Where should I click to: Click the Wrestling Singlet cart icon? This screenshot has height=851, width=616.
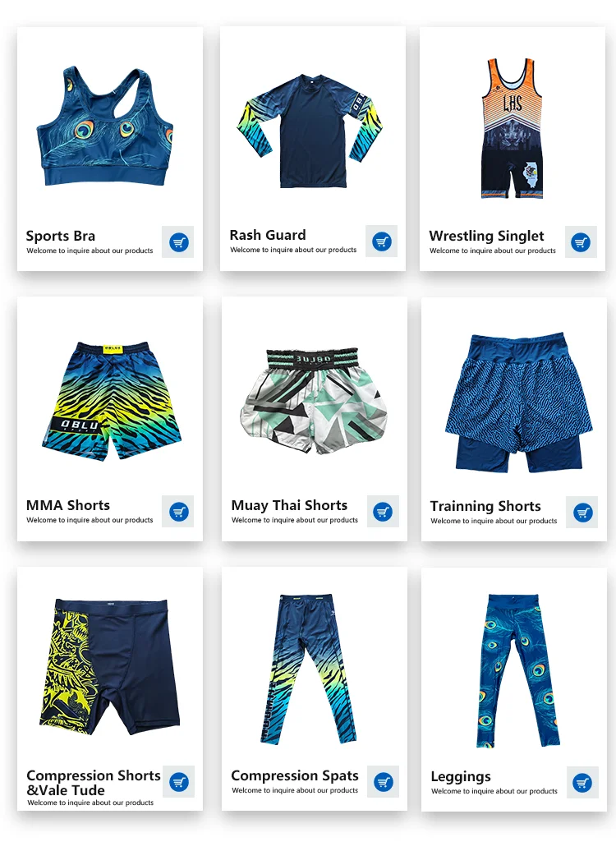(x=581, y=242)
